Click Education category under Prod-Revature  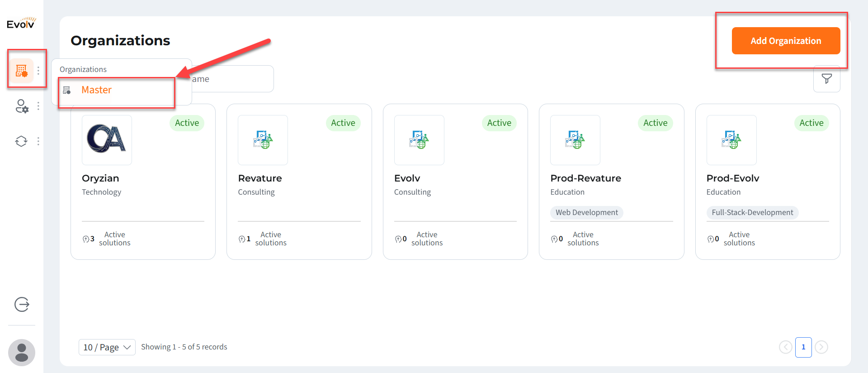pyautogui.click(x=567, y=192)
